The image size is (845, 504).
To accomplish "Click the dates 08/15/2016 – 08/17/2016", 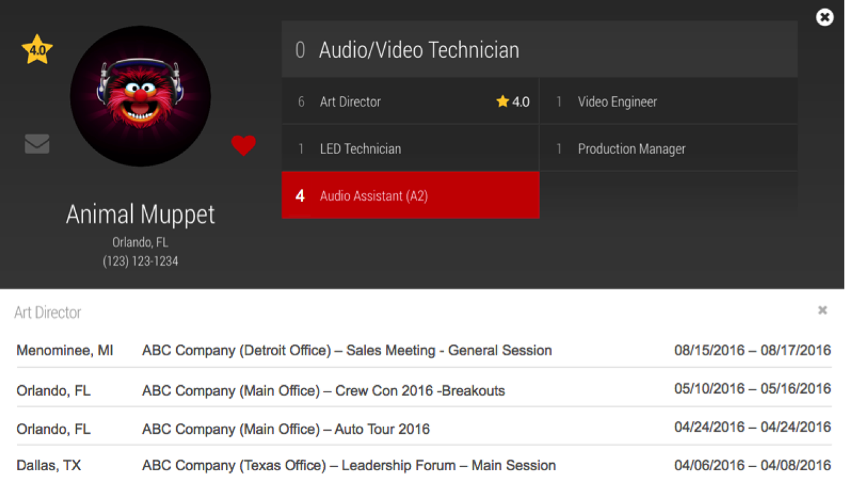I will pos(753,351).
